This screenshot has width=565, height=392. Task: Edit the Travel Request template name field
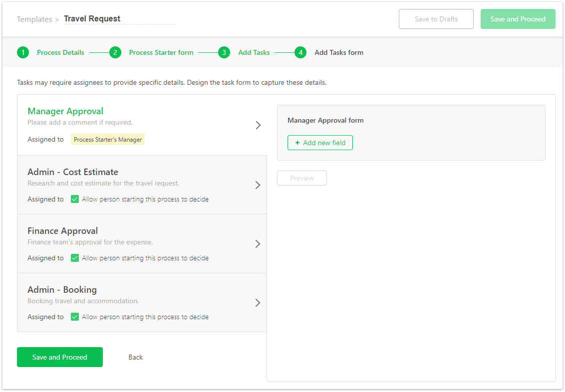[x=120, y=19]
